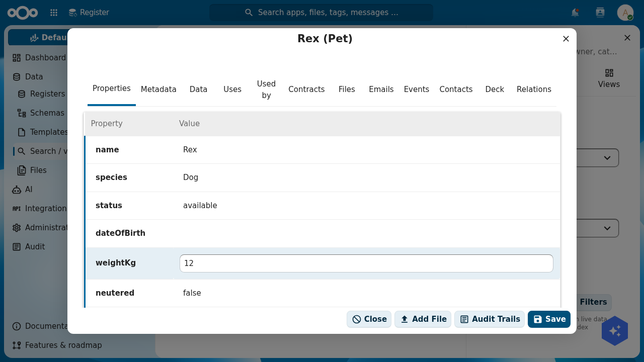Screen dimensions: 644x362
Task: Switch to the Uses tab
Action: pyautogui.click(x=232, y=89)
